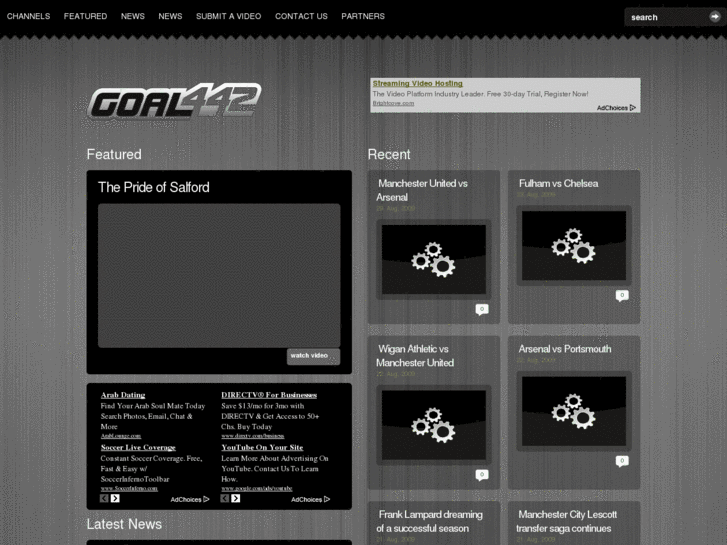Go to previous ads in left ad block
727x545 pixels.
click(x=104, y=498)
